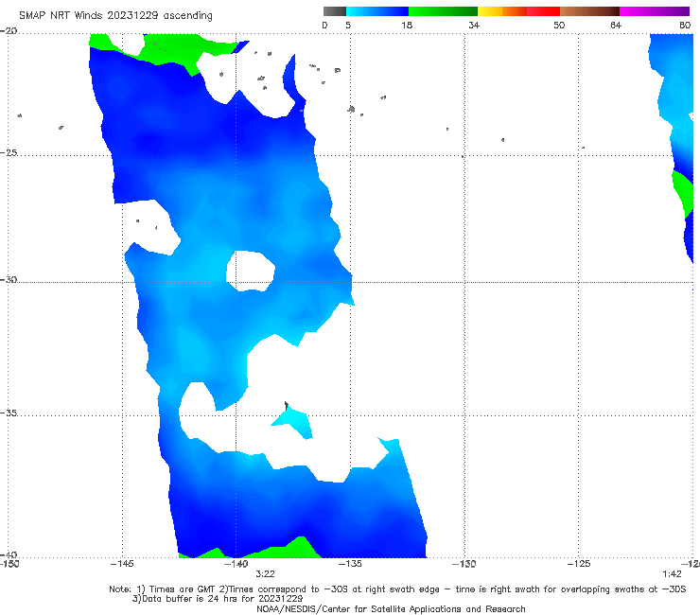Click the green patch on the right-edge swath
The width and height of the screenshot is (700, 615).
683,194
